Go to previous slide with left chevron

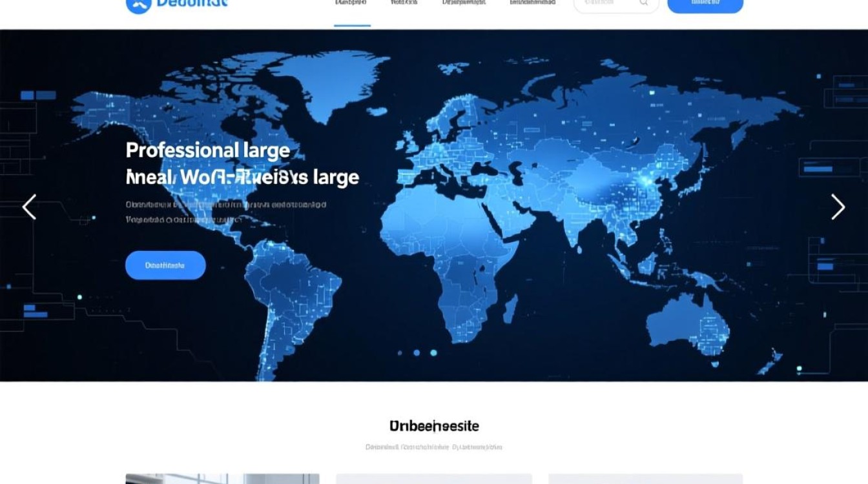pyautogui.click(x=29, y=207)
